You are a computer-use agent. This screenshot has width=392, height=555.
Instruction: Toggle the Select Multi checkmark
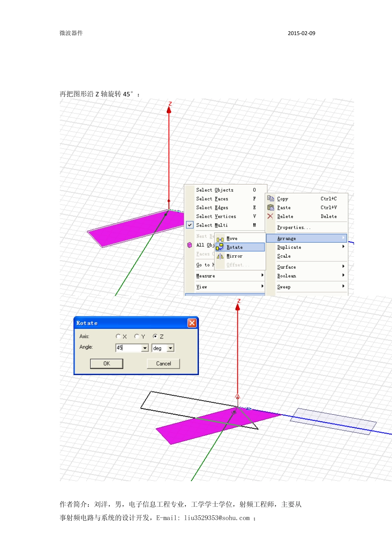click(x=190, y=225)
